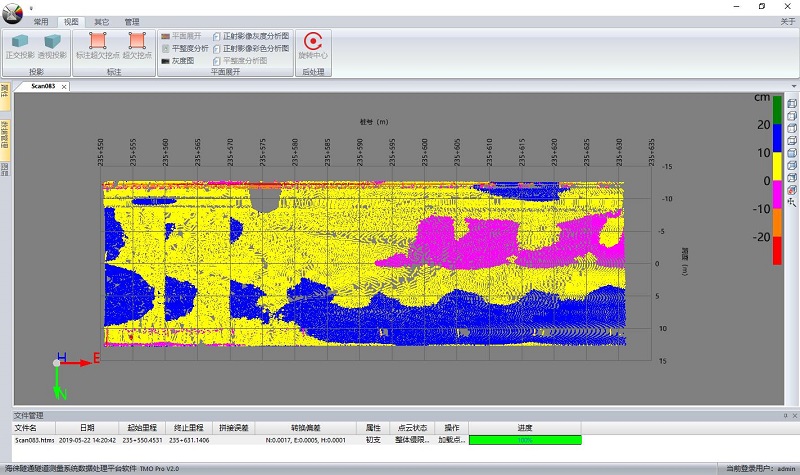
Task: Click the 关于 about button
Action: tap(788, 21)
